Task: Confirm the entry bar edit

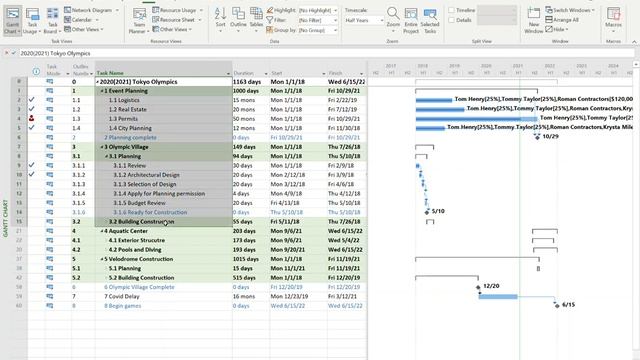Action: click(14, 53)
